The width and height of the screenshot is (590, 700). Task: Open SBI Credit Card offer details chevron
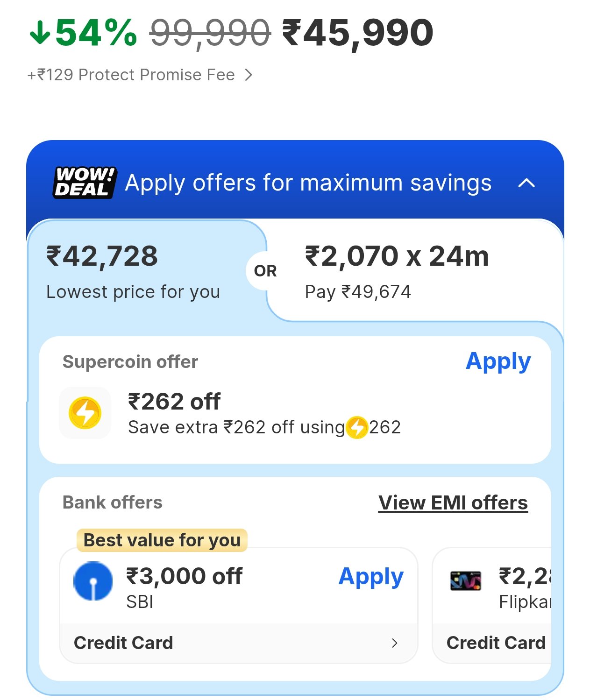point(395,643)
